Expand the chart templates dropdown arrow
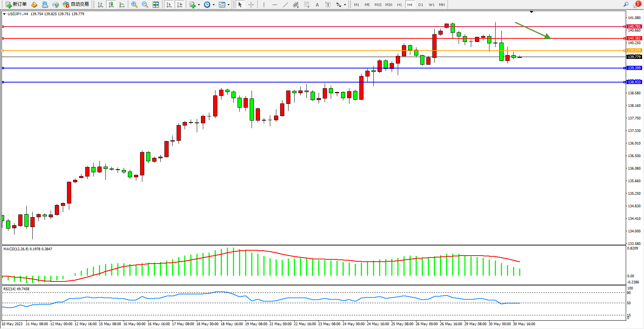The height and width of the screenshot is (329, 644). coord(228,5)
